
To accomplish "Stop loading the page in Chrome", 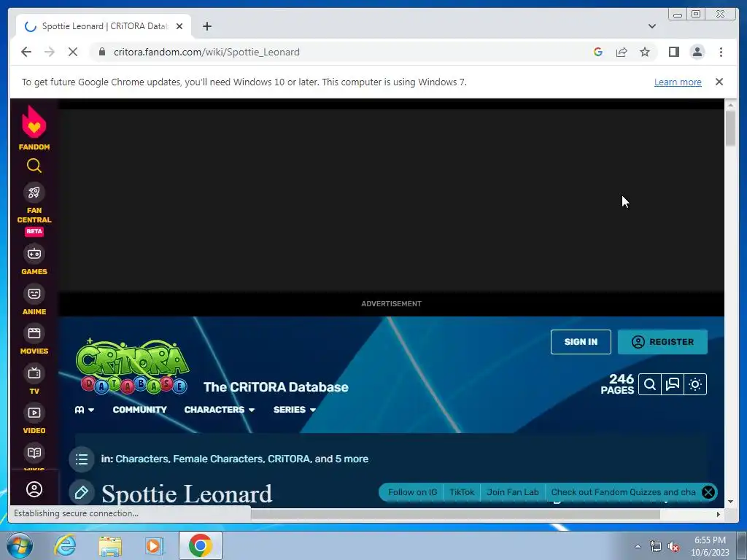I will click(73, 52).
